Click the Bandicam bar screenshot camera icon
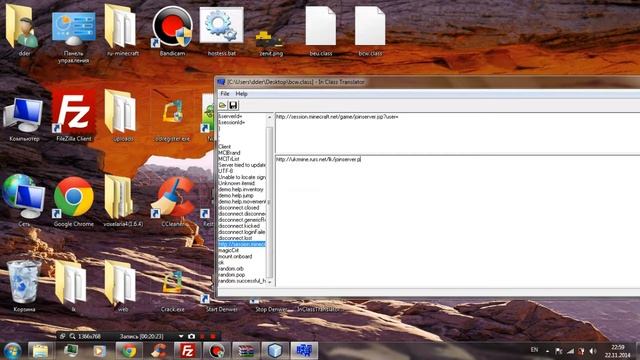Viewport: 640px width, 360px height. pyautogui.click(x=191, y=336)
